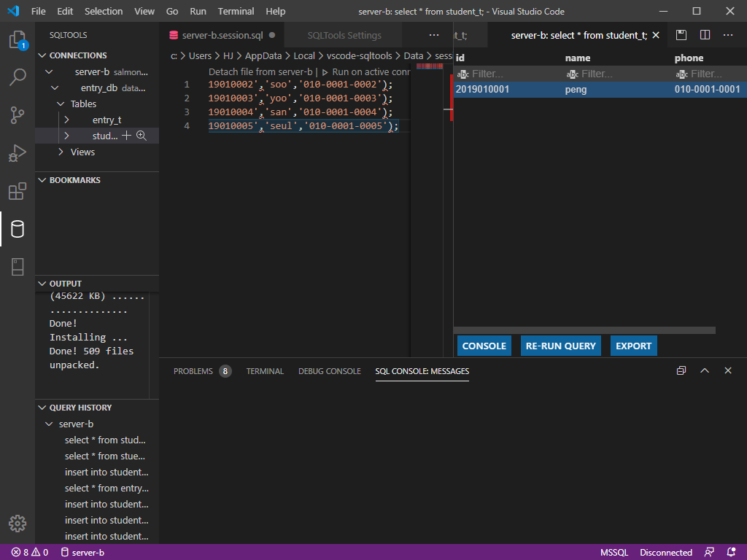Click the Disconnected status bar item
The width and height of the screenshot is (747, 560).
click(666, 553)
